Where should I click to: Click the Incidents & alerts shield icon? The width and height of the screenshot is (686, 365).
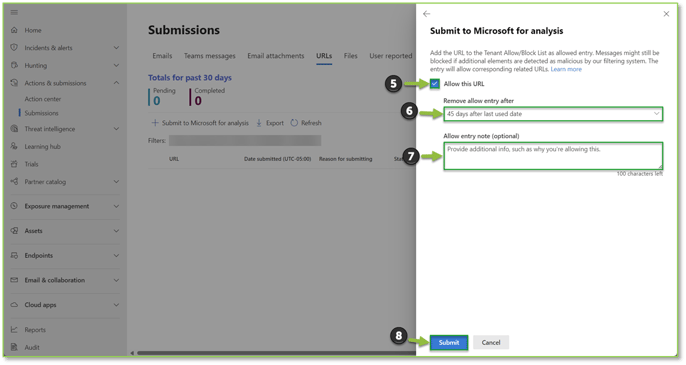click(x=14, y=47)
